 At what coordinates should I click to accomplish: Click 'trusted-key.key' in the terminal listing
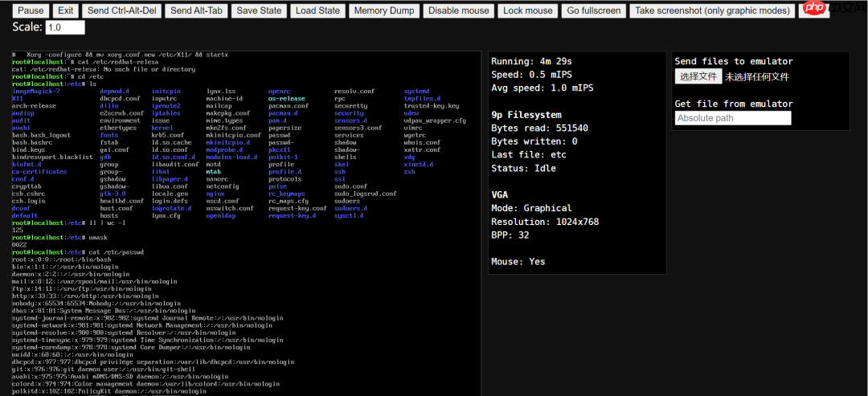[432, 106]
